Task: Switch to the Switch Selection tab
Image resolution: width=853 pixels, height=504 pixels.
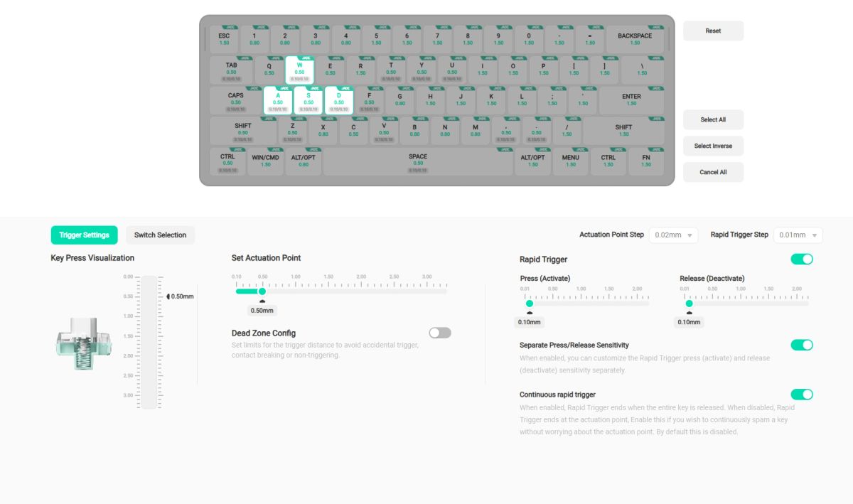Action: click(160, 235)
